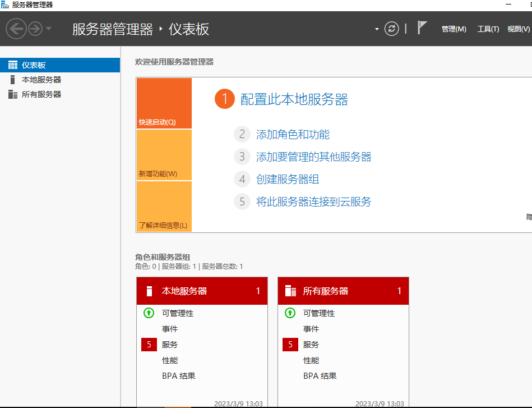Click 仪表板 in the header breadcrumb
Screen dimensions: 532x408
click(x=189, y=29)
